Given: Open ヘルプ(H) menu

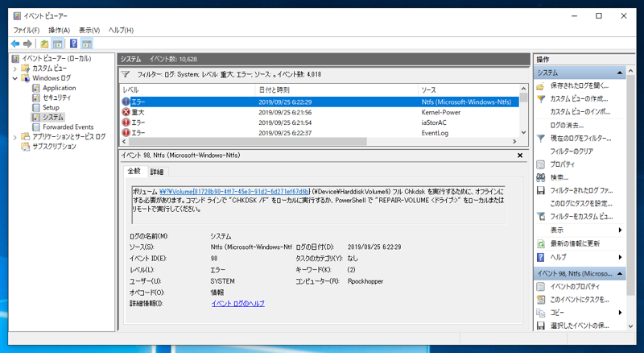Looking at the screenshot, I should [121, 30].
